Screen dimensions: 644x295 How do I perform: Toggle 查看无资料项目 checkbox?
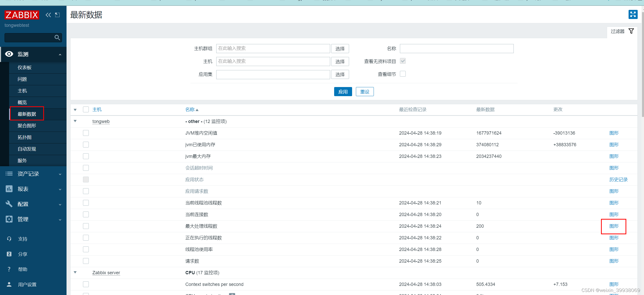[403, 61]
